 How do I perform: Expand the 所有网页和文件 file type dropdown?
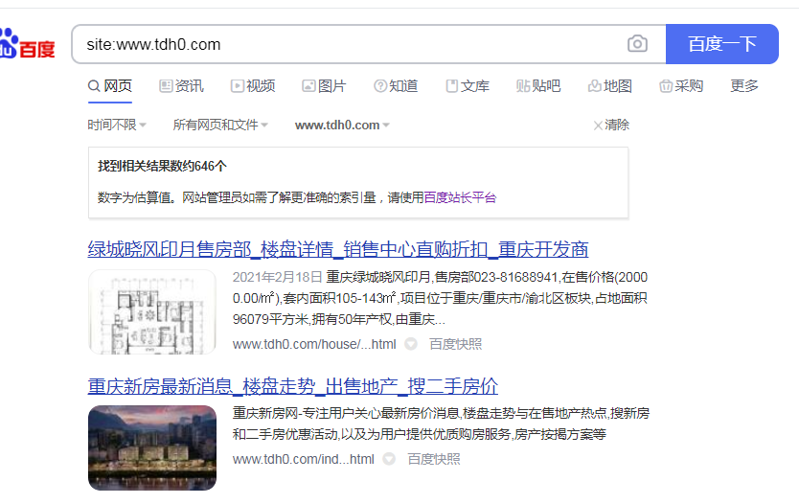point(220,125)
